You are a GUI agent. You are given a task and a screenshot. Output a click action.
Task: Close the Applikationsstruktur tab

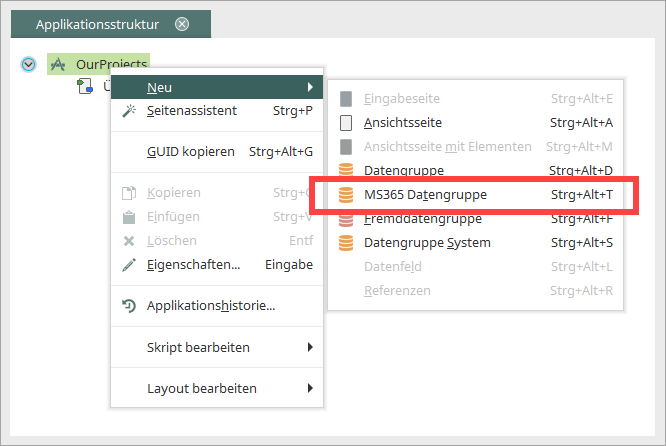tap(182, 24)
